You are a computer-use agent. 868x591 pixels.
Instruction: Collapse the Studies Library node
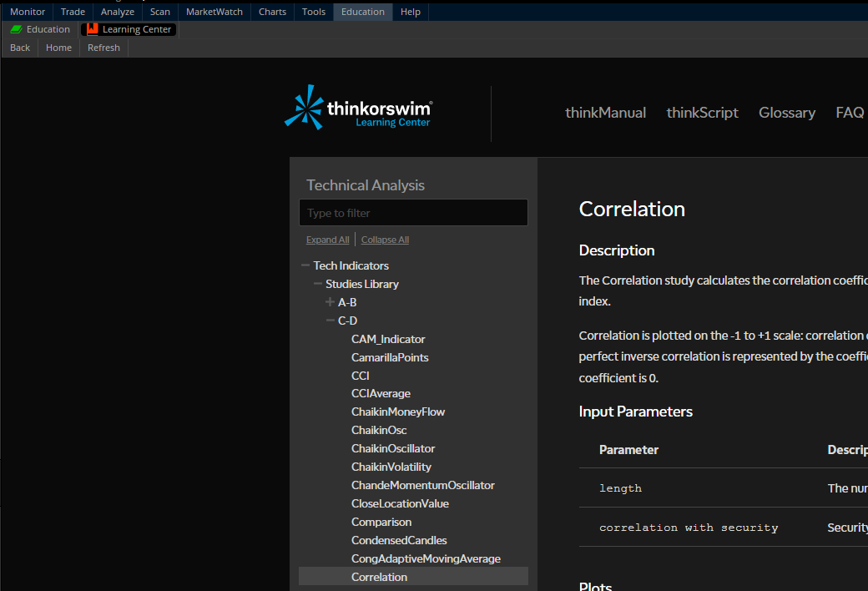318,284
